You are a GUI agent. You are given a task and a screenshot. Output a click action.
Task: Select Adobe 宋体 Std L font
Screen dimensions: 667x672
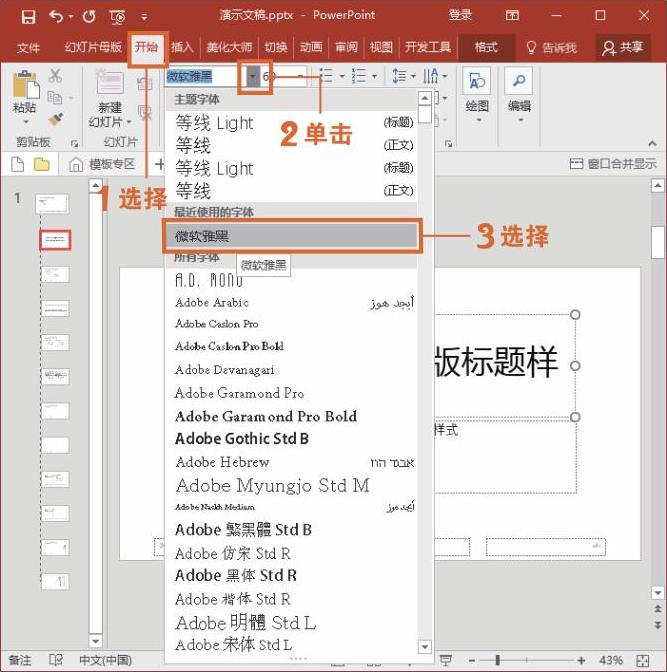coord(291,645)
